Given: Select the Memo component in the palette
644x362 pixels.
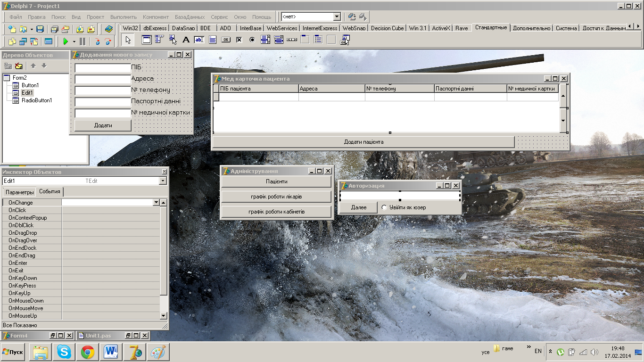Looking at the screenshot, I should [x=213, y=40].
